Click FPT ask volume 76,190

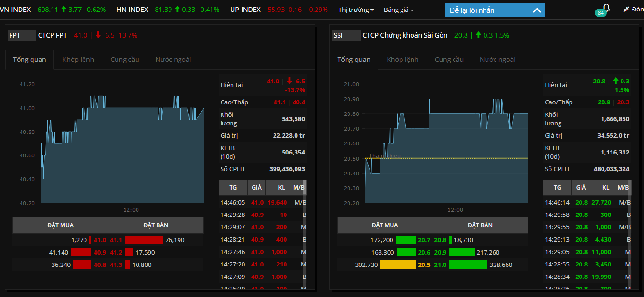point(175,240)
